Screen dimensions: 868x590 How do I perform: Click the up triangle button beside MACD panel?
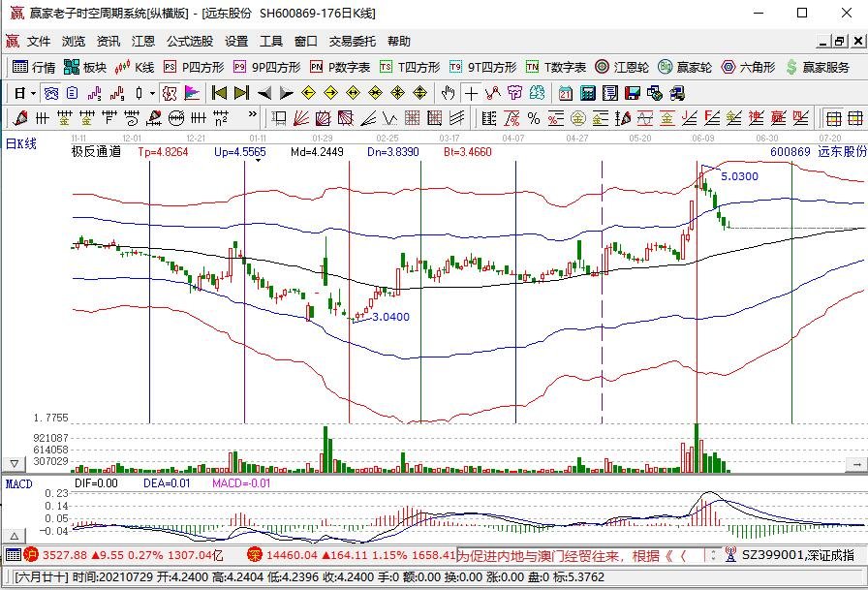[15, 536]
